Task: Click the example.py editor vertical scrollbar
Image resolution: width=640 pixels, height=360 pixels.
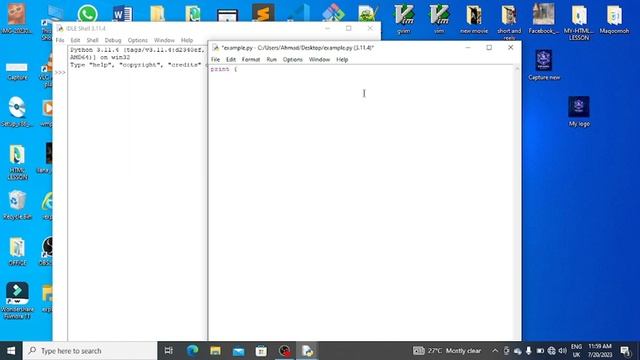Action: [517, 202]
